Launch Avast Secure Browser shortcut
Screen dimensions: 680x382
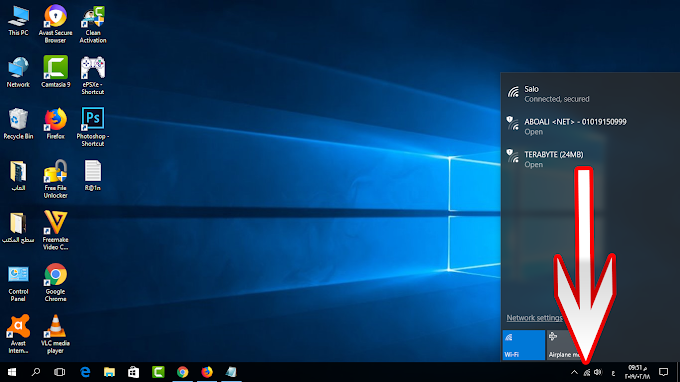point(56,24)
